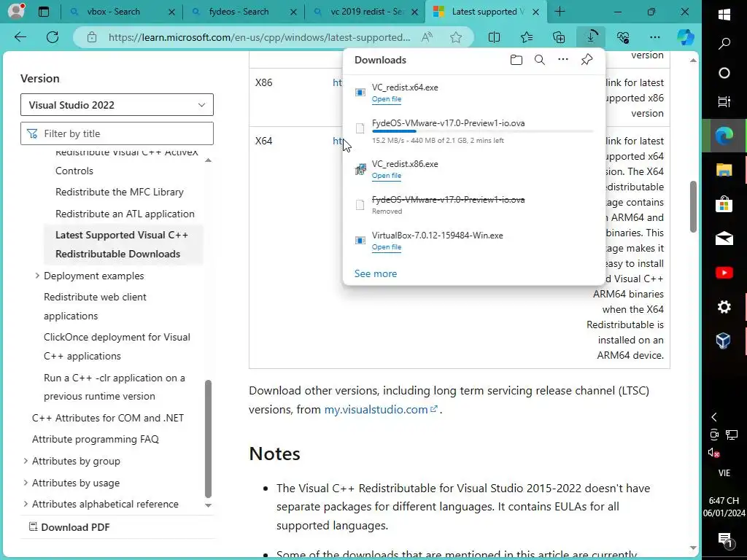Open VirtualBox taskbar icon
747x560 pixels.
point(724,341)
